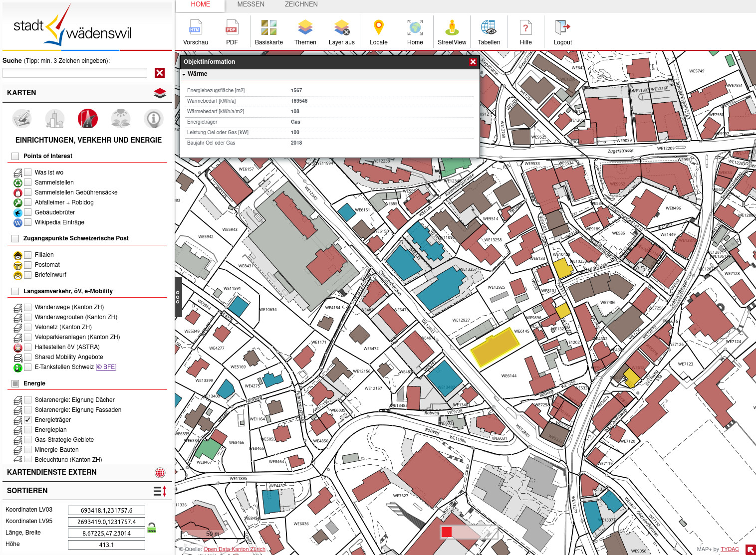This screenshot has height=555, width=756.
Task: Uncheck the Energieträger layer
Action: (28, 419)
